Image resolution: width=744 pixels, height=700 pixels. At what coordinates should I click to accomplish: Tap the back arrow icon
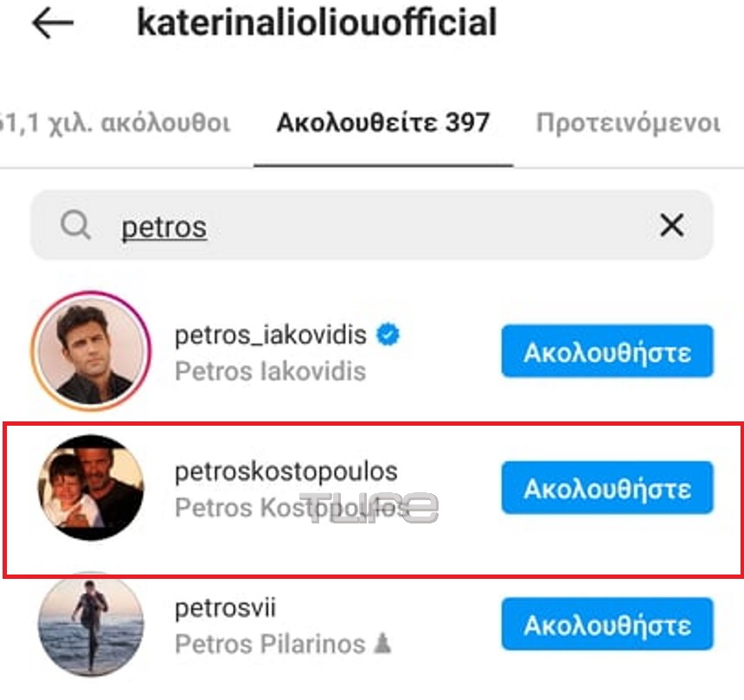[53, 25]
